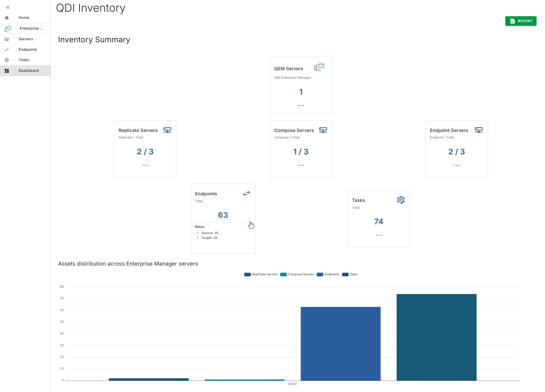Click the gear icon on the Tasks card
The image size is (545, 392).
pos(401,200)
